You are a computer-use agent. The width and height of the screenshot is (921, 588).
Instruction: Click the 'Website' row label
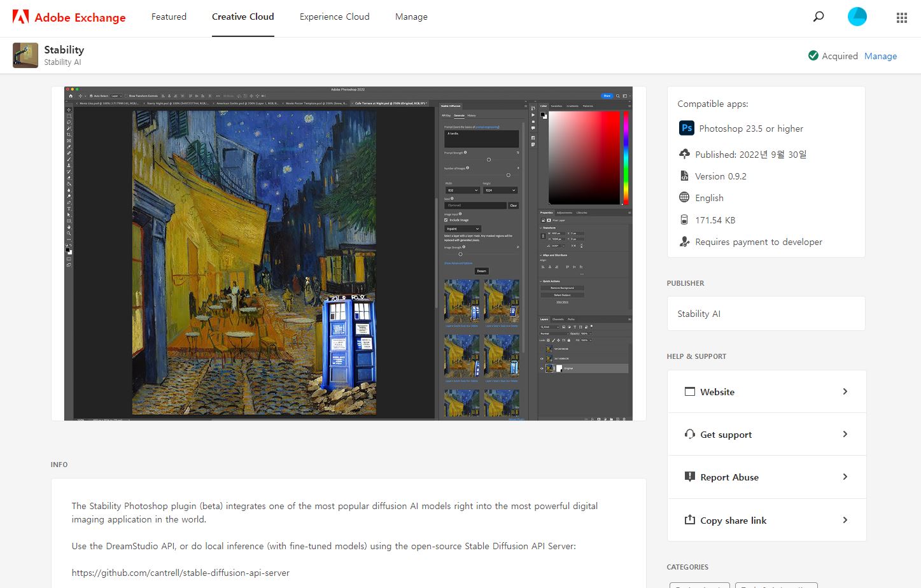point(717,392)
